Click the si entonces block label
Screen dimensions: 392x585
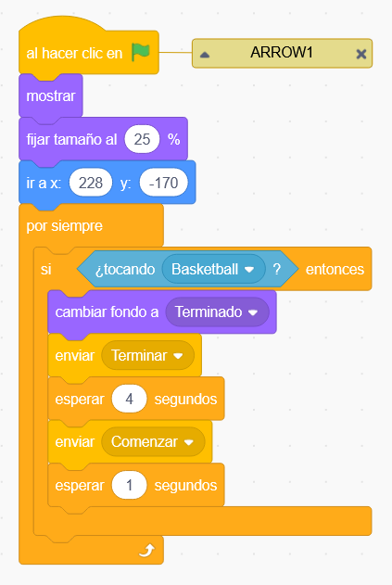pos(46,270)
